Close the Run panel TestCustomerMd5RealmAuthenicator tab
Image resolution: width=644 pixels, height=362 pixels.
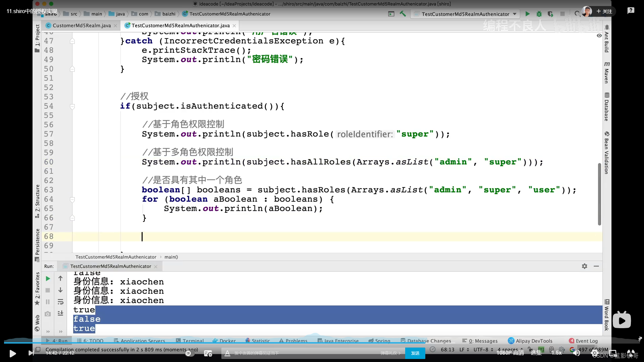coord(156,267)
